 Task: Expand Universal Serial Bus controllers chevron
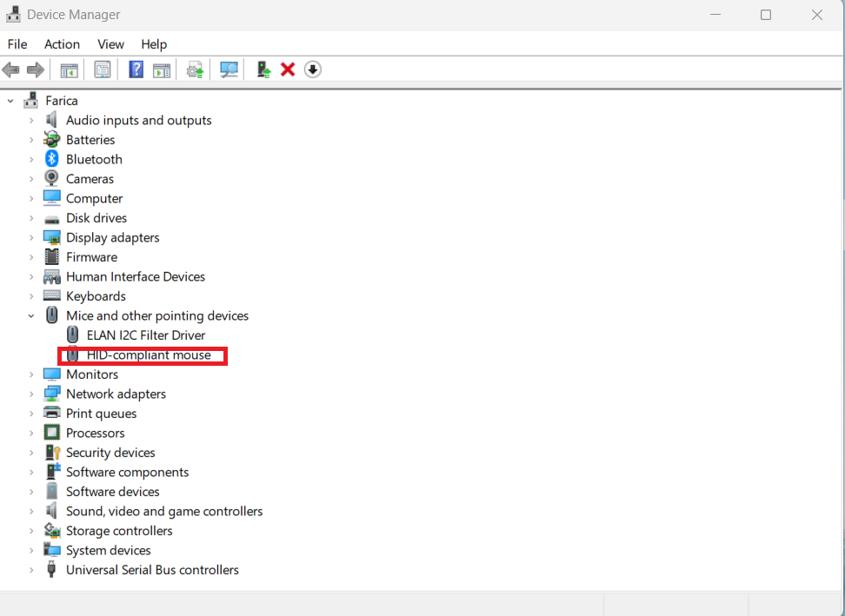pos(31,570)
